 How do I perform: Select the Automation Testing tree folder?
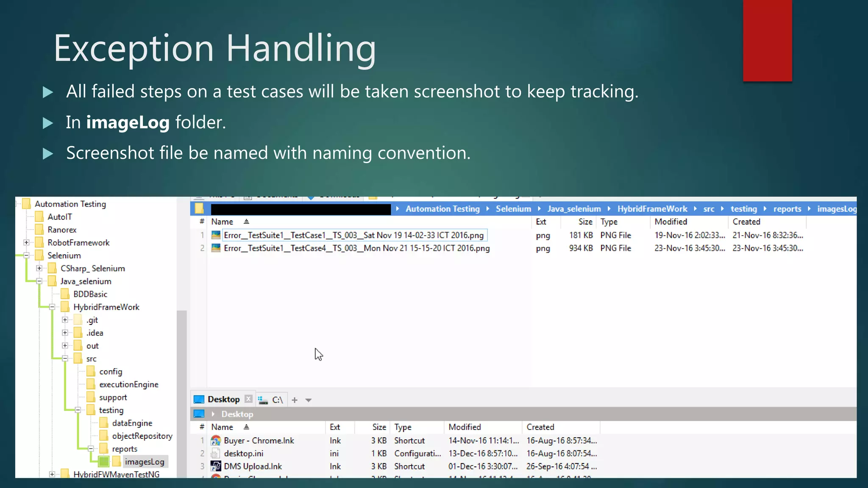click(x=70, y=204)
